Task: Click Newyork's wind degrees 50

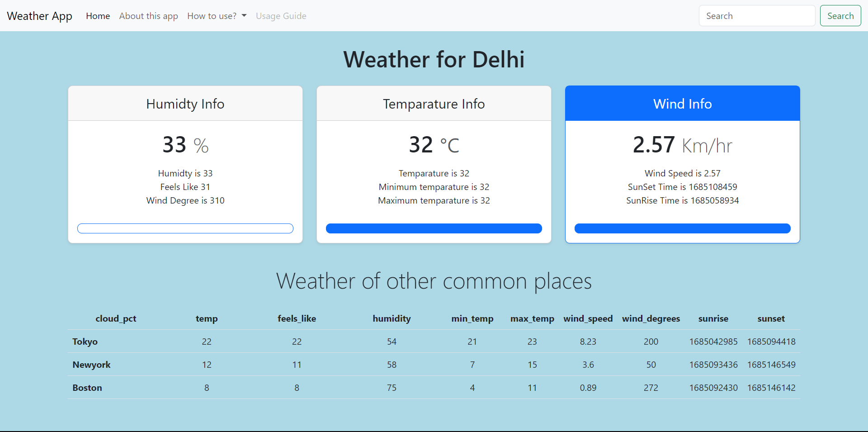Action: coord(651,365)
